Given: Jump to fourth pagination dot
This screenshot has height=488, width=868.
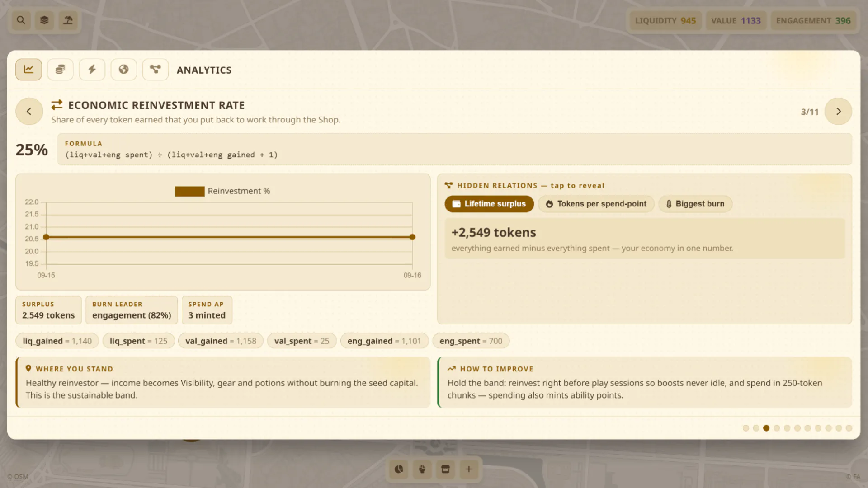Looking at the screenshot, I should coord(777,428).
